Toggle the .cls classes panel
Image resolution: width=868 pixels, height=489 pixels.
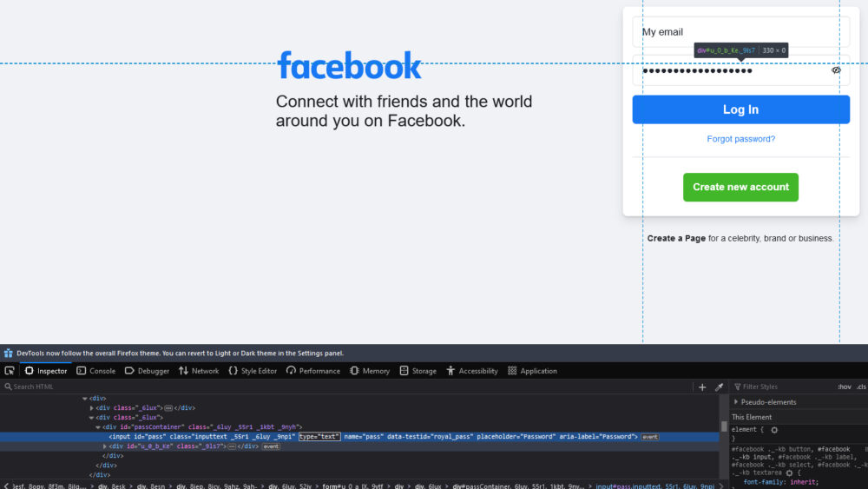click(x=861, y=387)
